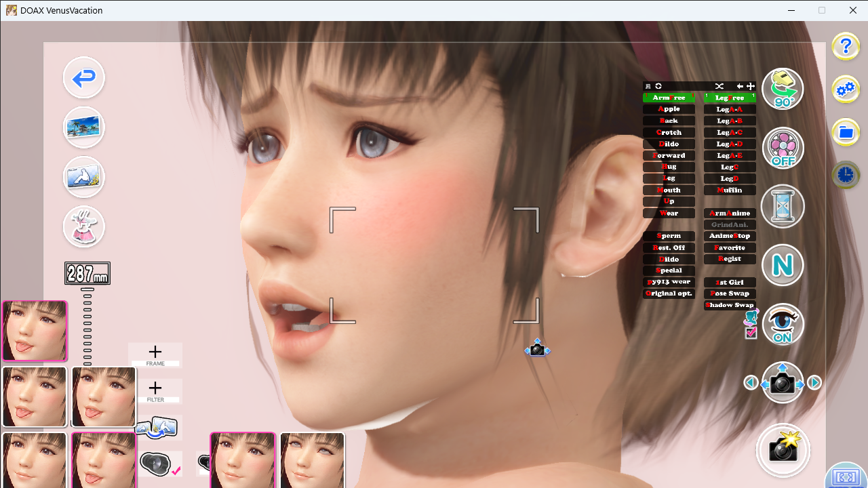Select the LegA-E pose
The height and width of the screenshot is (488, 868).
730,155
